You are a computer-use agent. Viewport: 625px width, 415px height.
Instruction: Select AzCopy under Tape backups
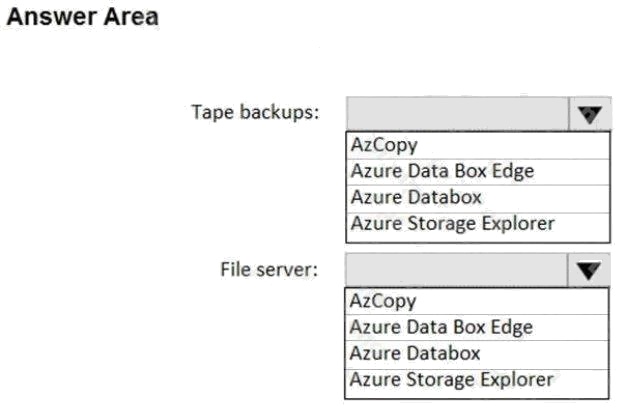[478, 145]
